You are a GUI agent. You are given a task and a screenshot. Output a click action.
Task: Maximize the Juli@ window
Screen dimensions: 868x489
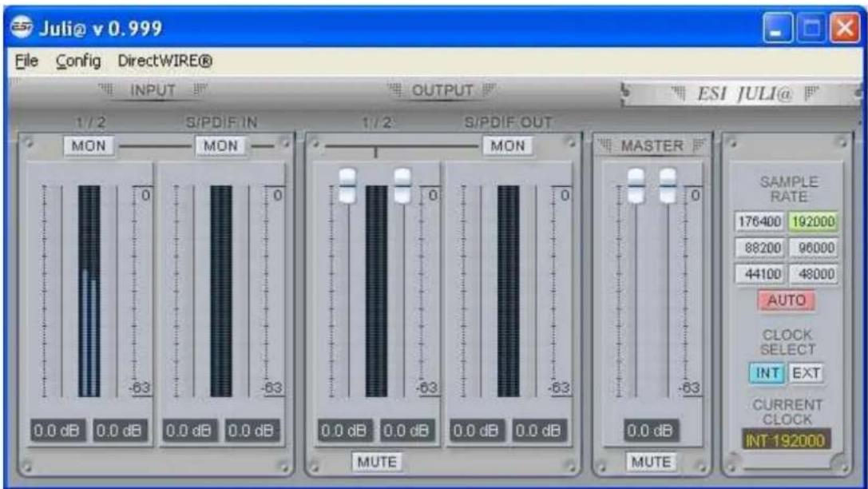coord(811,27)
